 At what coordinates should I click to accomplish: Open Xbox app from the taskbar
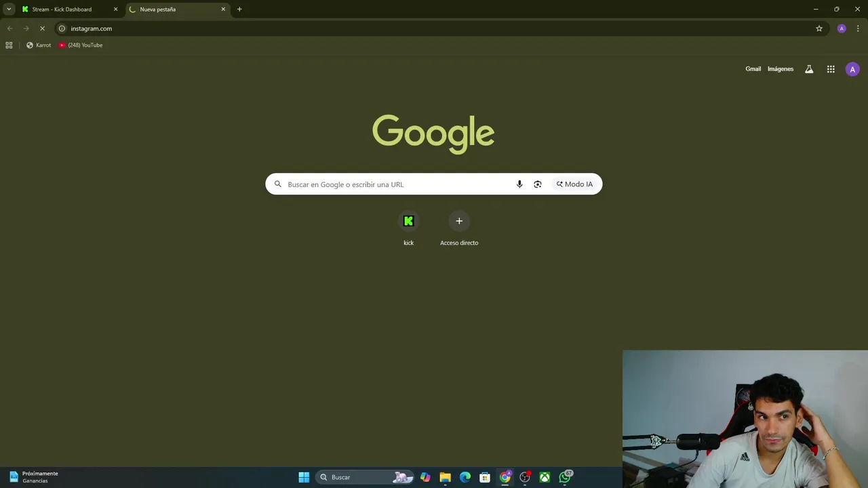pos(545,477)
